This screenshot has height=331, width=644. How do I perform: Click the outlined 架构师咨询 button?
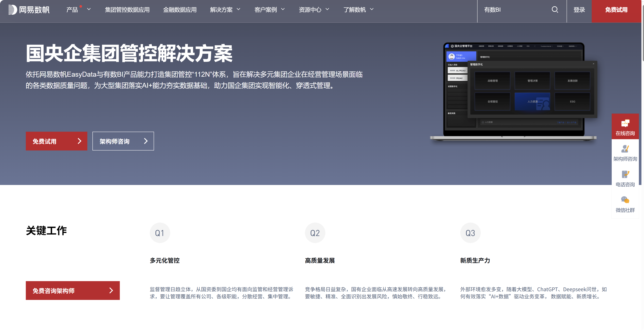tap(123, 141)
